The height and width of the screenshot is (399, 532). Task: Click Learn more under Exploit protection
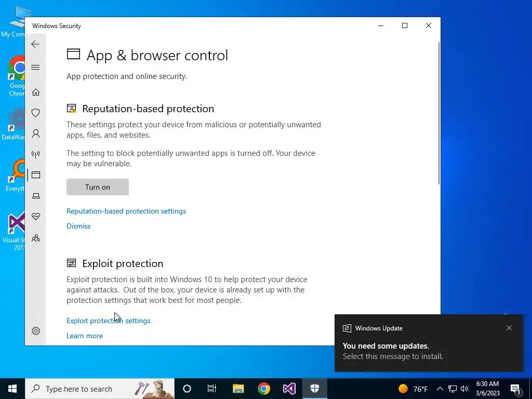pyautogui.click(x=85, y=336)
